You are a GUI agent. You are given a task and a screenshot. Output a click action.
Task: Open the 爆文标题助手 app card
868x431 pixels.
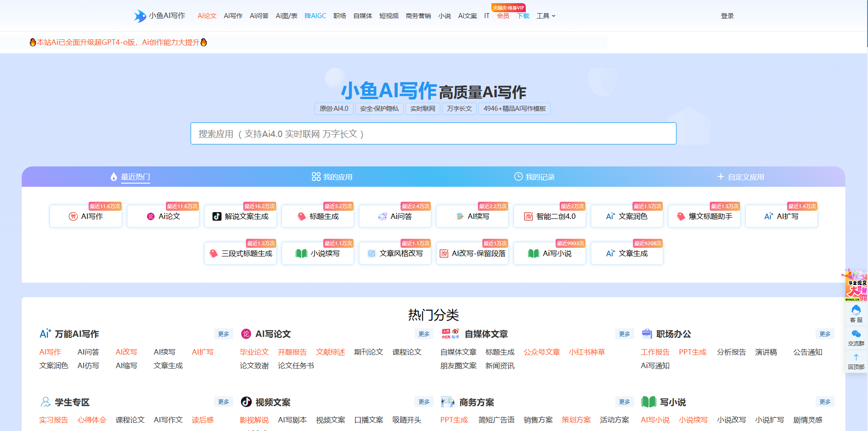704,216
